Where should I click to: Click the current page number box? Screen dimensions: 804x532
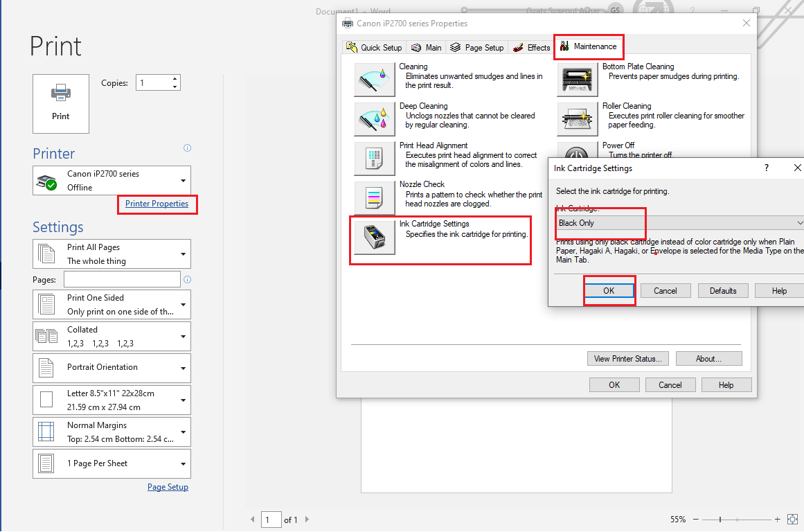point(271,520)
